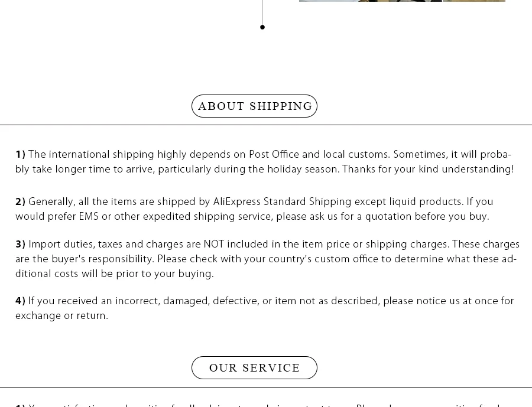Click 'Post Office' in first paragraph
This screenshot has width=532, height=407.
[274, 154]
